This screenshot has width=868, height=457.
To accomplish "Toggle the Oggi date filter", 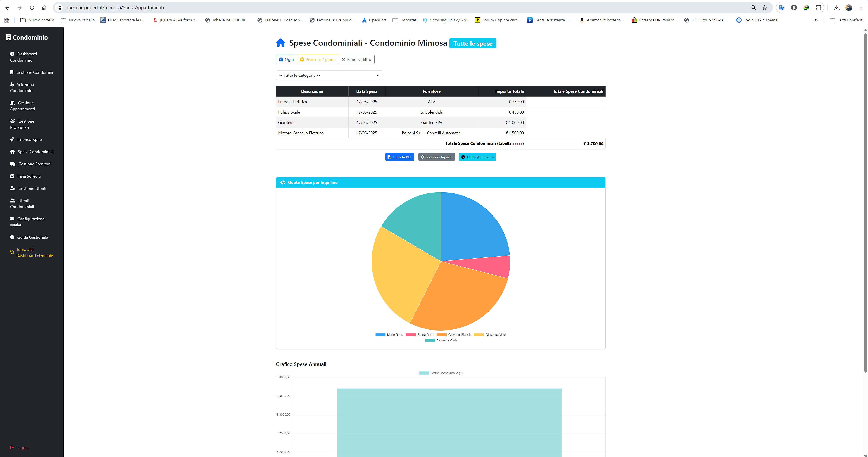I will pyautogui.click(x=286, y=59).
